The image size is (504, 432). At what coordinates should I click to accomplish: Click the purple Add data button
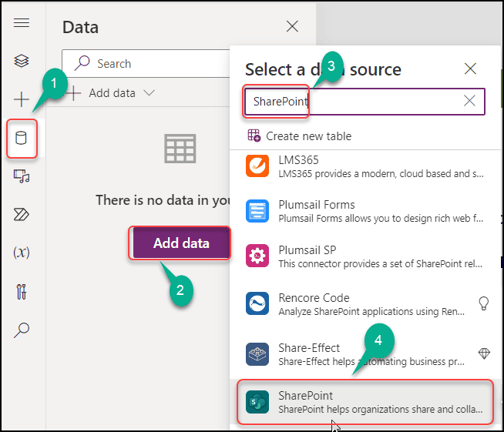(181, 243)
